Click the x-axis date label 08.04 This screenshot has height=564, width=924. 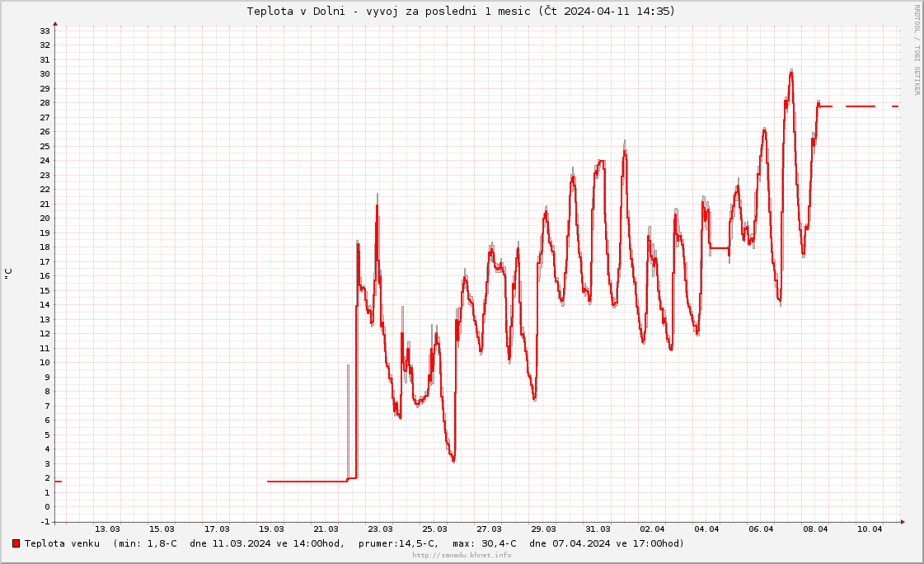pyautogui.click(x=815, y=529)
